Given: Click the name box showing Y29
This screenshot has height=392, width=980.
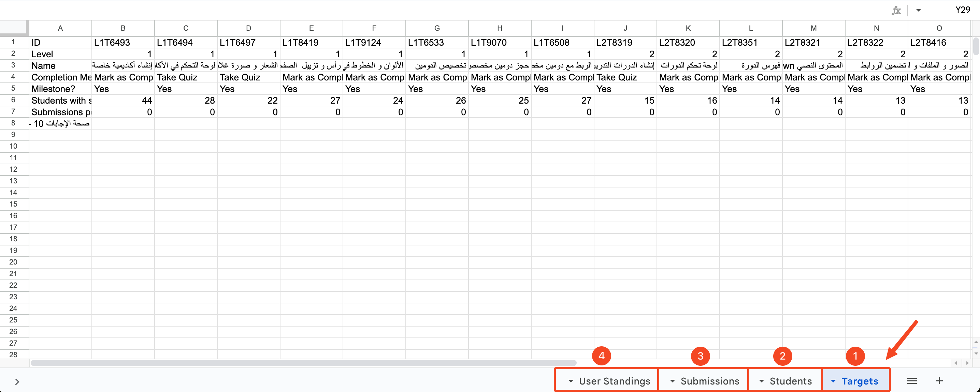Looking at the screenshot, I should 963,10.
